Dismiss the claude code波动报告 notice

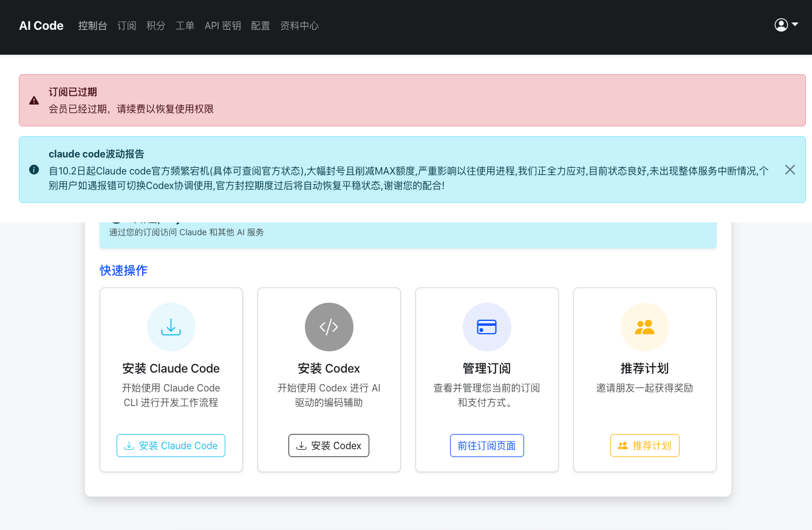pos(790,170)
